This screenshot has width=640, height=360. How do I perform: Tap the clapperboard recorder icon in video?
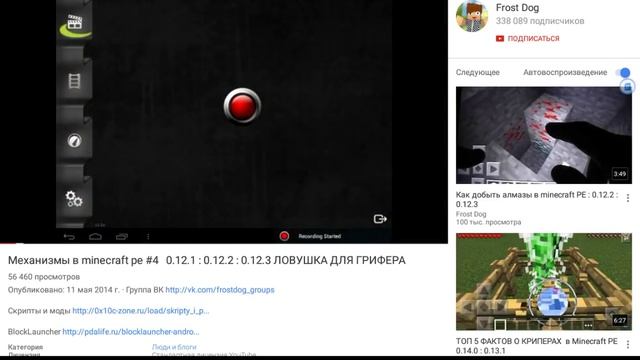(74, 23)
